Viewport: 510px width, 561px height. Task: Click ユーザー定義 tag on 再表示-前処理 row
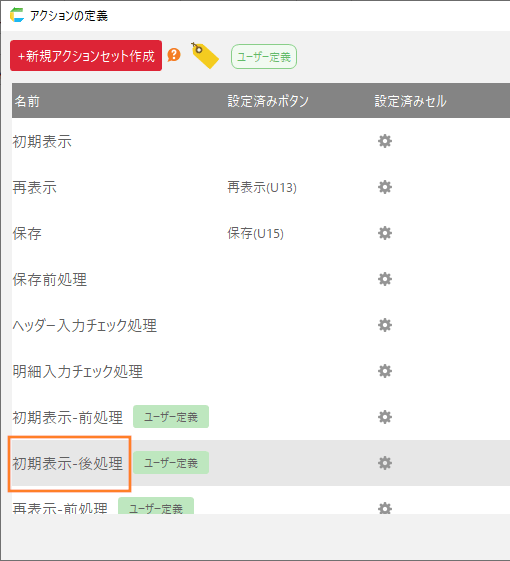click(x=156, y=506)
